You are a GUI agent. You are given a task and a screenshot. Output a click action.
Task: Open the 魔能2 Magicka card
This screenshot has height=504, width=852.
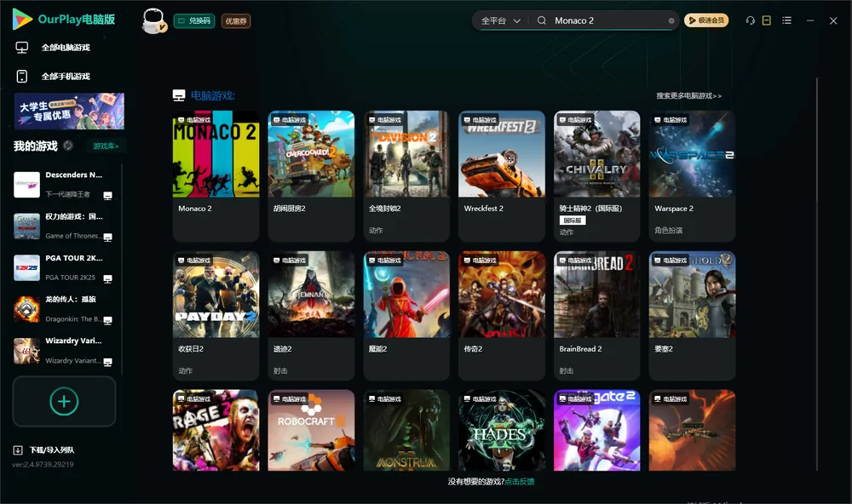(406, 316)
